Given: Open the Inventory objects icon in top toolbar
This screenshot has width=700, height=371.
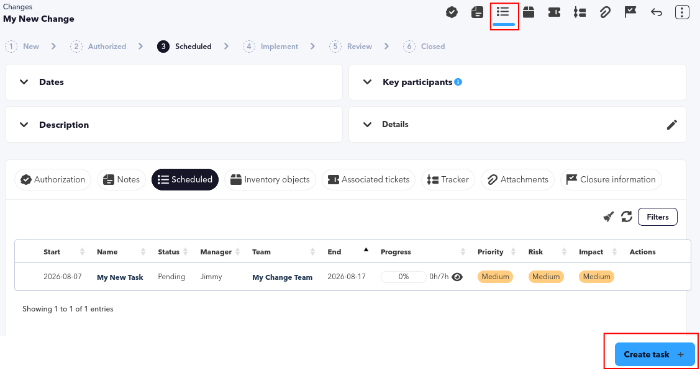Looking at the screenshot, I should click(529, 12).
